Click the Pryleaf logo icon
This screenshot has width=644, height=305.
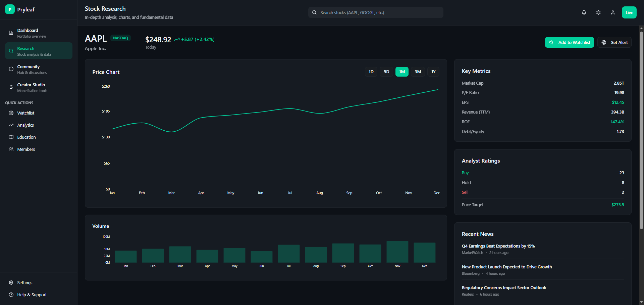tap(10, 9)
